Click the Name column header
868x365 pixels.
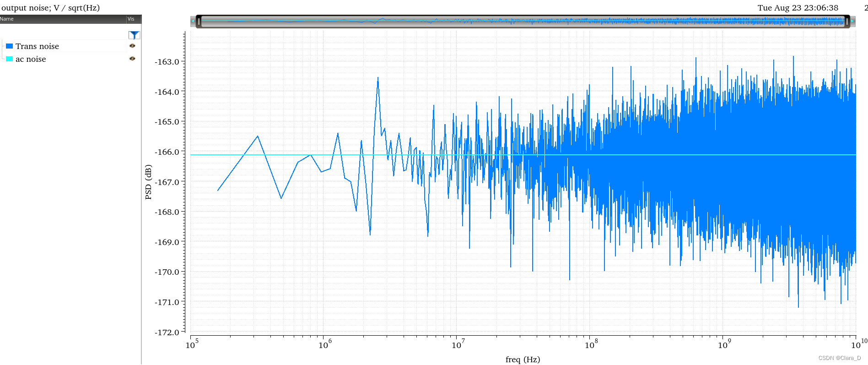[x=63, y=19]
